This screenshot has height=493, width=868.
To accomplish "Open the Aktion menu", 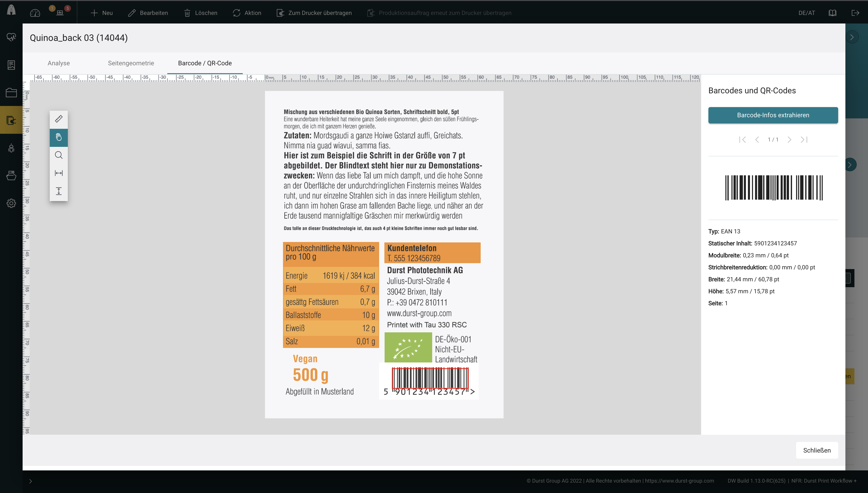I will (247, 13).
